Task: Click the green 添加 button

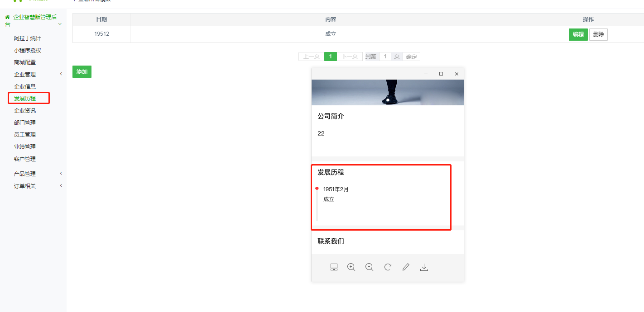Action: (82, 71)
